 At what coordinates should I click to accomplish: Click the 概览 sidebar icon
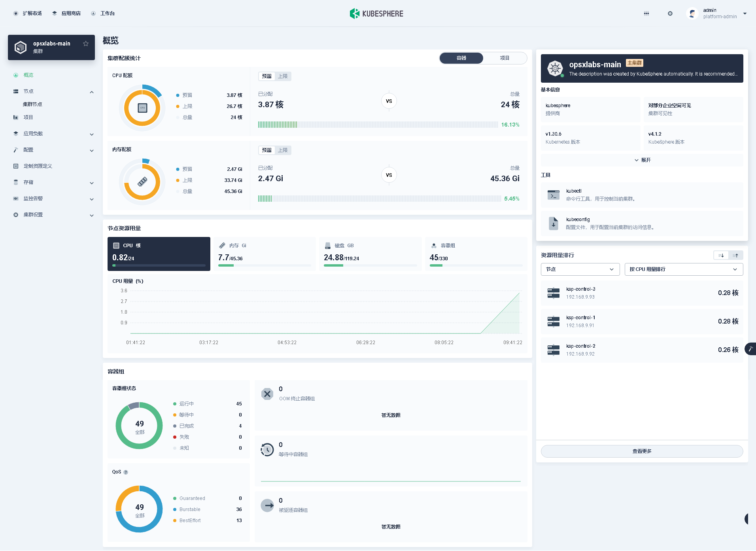click(x=16, y=75)
